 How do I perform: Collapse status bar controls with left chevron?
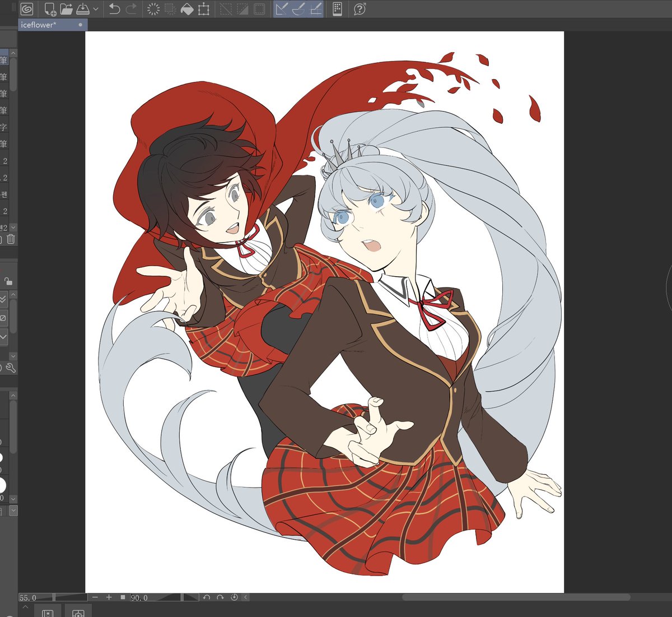[x=246, y=597]
